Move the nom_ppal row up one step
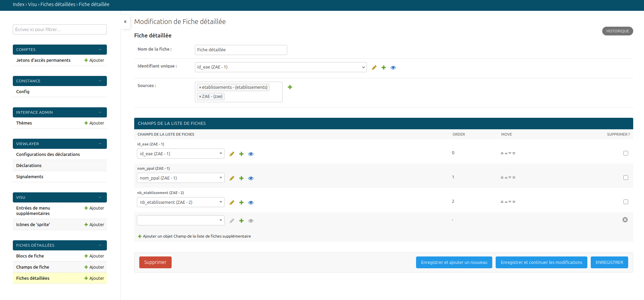 coord(506,178)
